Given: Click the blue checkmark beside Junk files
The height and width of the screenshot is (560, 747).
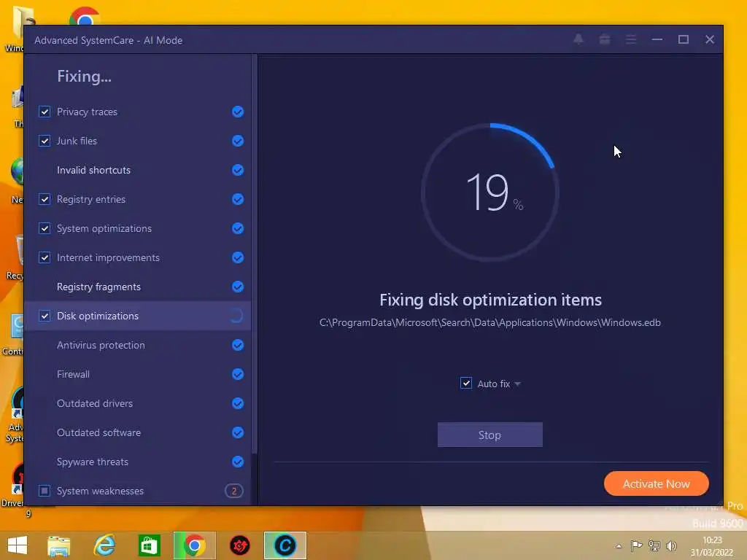Looking at the screenshot, I should (x=238, y=141).
